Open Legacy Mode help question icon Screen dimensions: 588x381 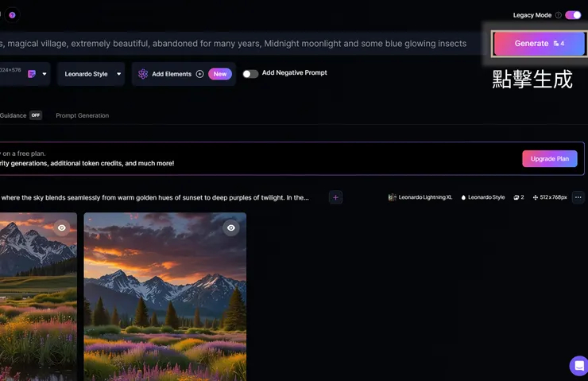(x=558, y=15)
